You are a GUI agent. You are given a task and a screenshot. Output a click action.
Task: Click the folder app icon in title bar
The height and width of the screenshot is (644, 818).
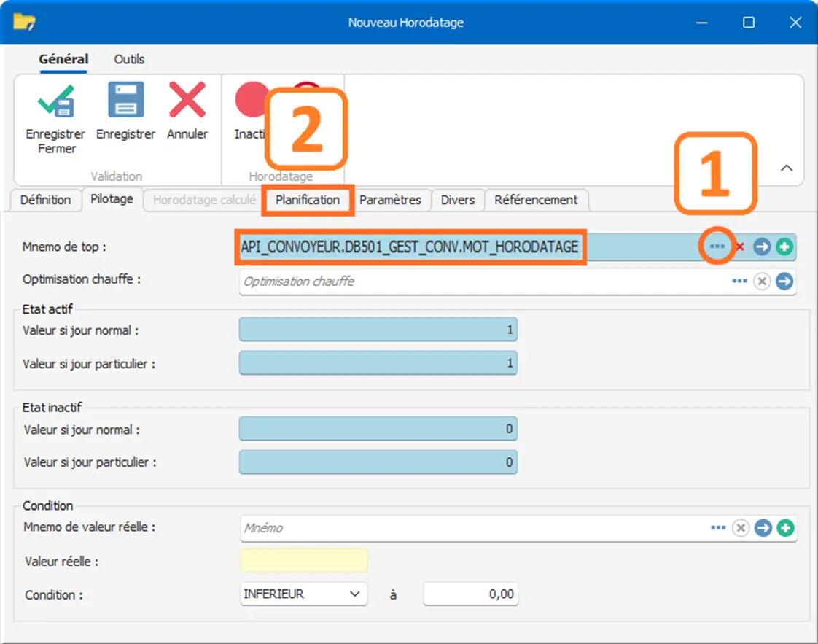24,23
